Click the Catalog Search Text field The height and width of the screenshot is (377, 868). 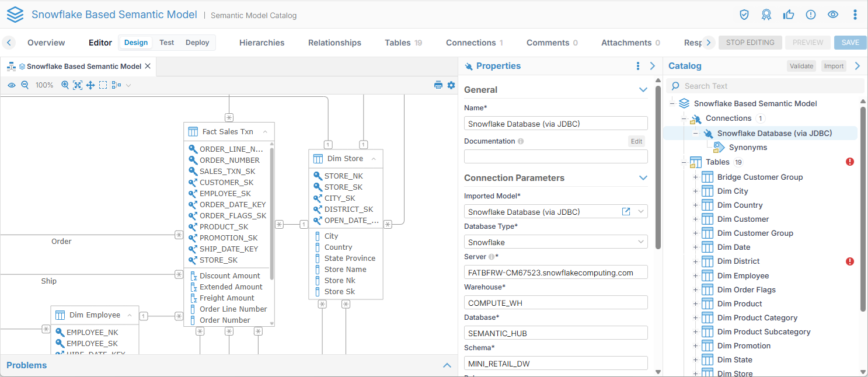click(x=771, y=86)
